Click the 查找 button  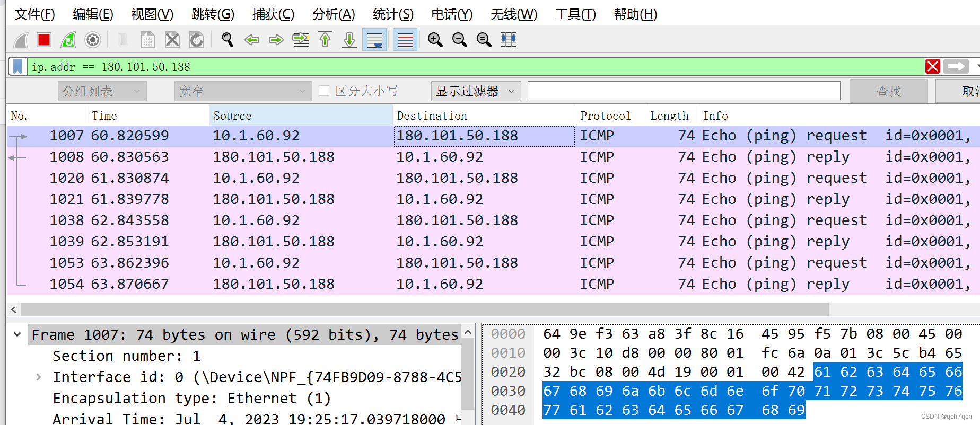pyautogui.click(x=888, y=92)
